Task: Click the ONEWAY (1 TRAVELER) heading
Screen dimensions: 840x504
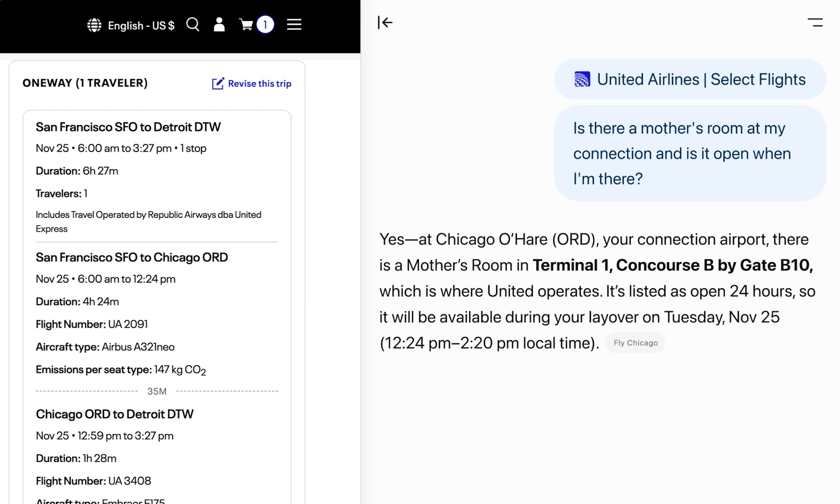Action: pyautogui.click(x=85, y=83)
